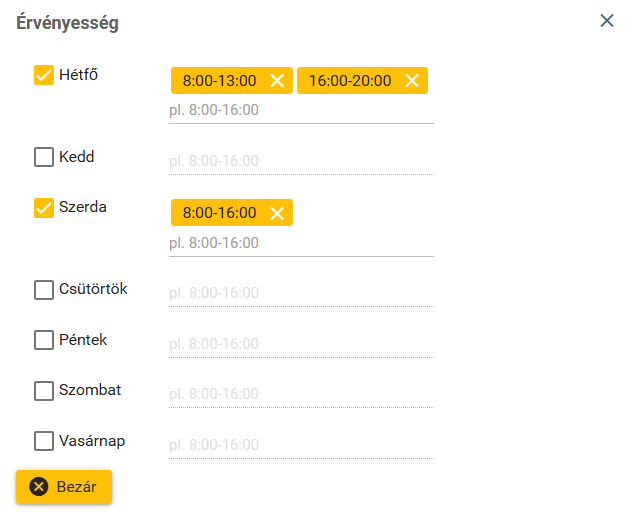Enable the Szombat checkbox
631x512 pixels.
tap(44, 390)
